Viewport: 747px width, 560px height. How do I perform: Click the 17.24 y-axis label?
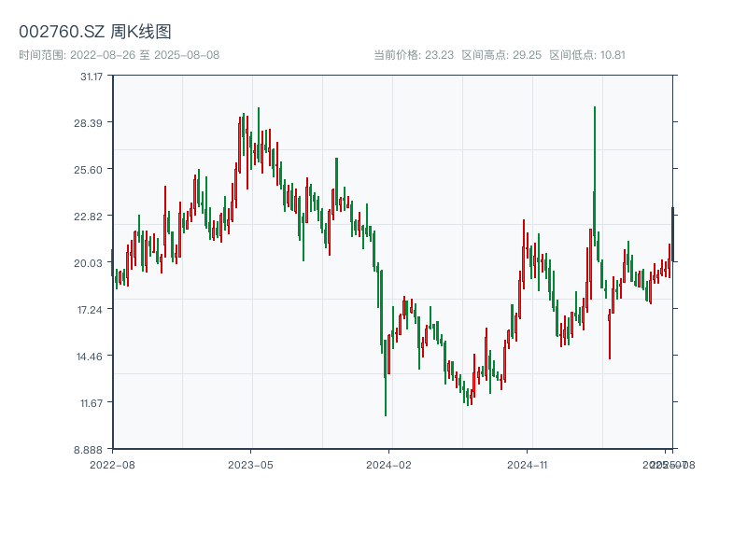(90, 310)
